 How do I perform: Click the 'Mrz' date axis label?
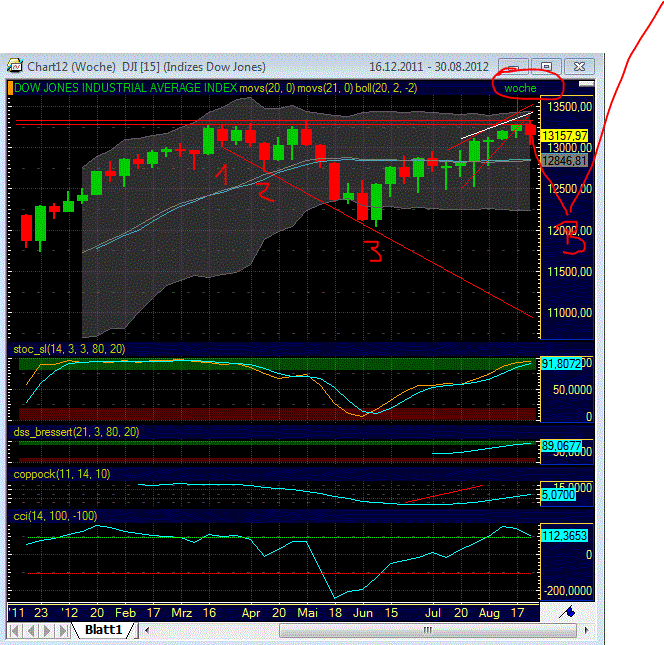coord(182,613)
